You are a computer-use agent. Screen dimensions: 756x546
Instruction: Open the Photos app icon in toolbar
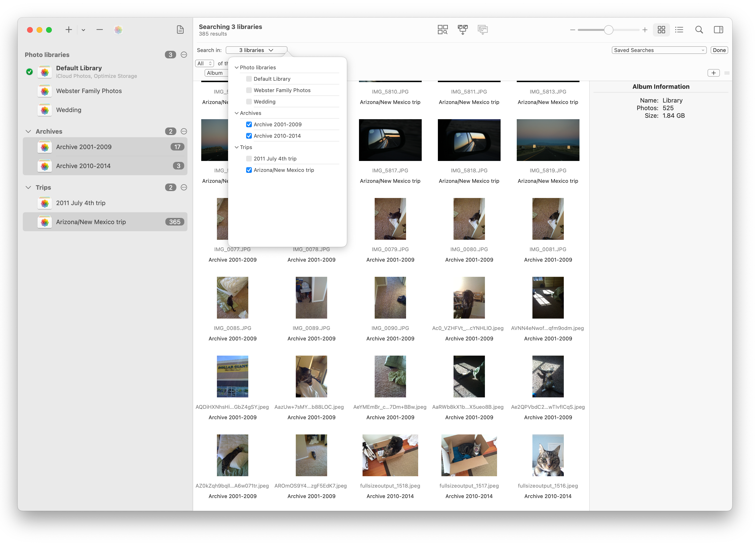118,30
